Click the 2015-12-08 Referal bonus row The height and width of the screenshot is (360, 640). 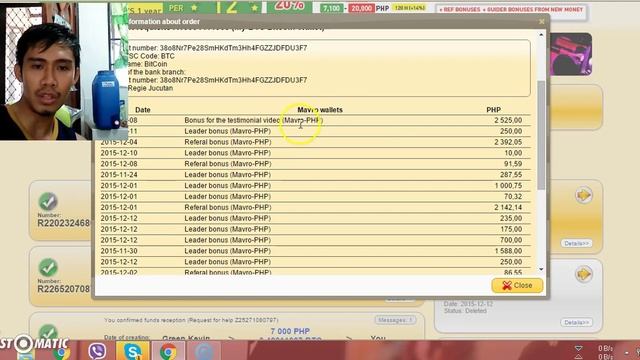315,164
